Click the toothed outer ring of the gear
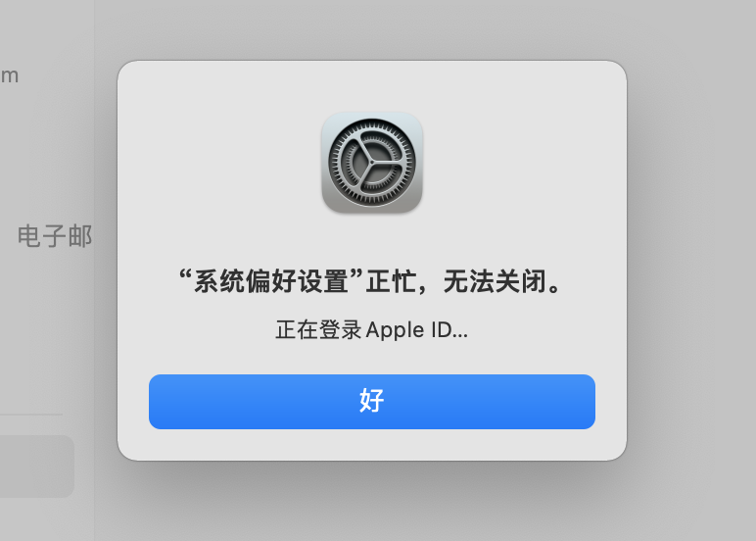The width and height of the screenshot is (756, 541). pos(372,125)
